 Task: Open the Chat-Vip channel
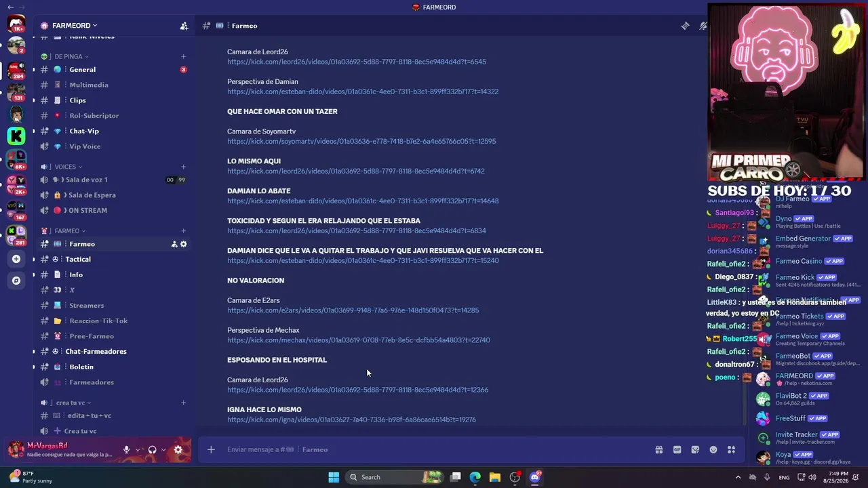pyautogui.click(x=113, y=131)
